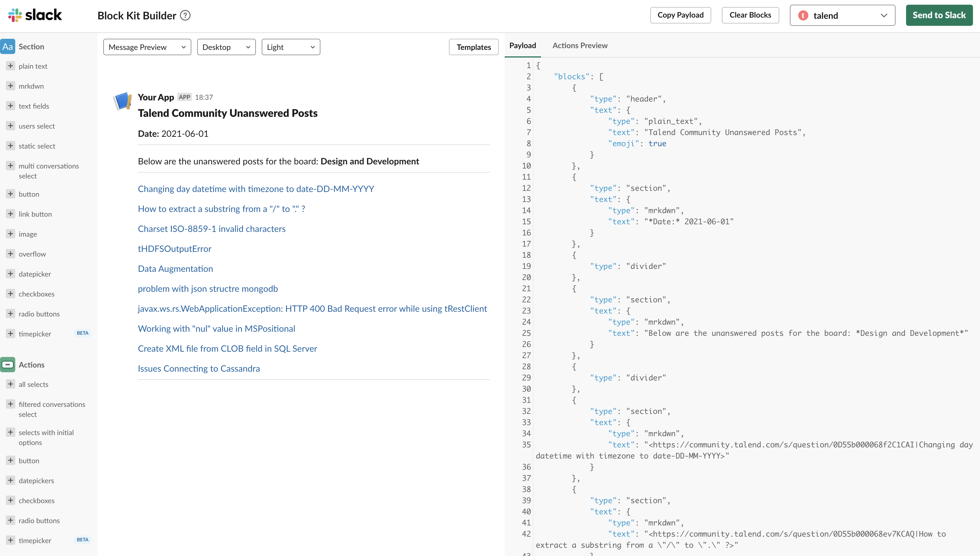The width and height of the screenshot is (980, 556).
Task: Add a mrkdwn block from sidebar
Action: [31, 86]
